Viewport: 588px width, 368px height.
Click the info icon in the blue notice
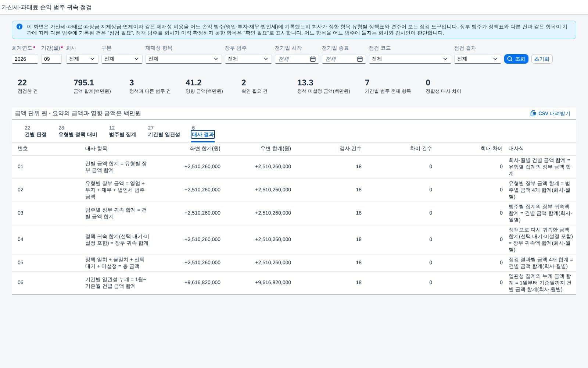[19, 26]
